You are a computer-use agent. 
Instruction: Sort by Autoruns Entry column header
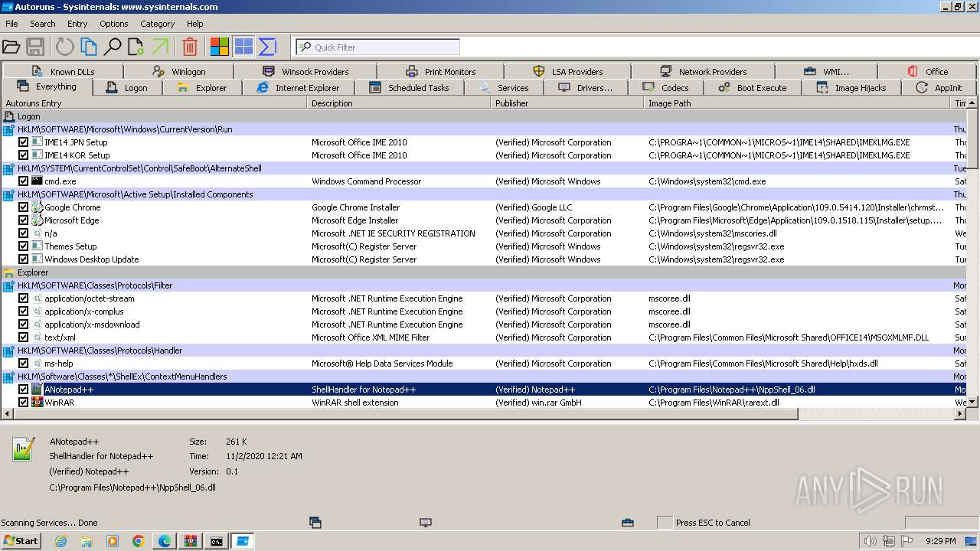coord(154,103)
